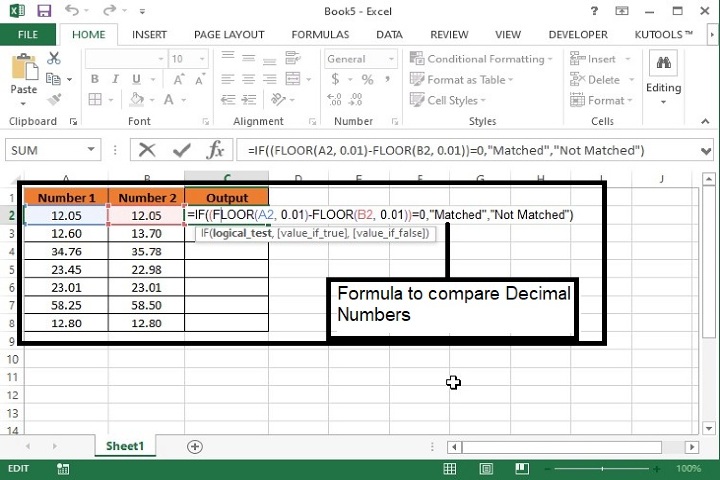The height and width of the screenshot is (480, 720).
Task: Open the font name dropdown
Action: pyautogui.click(x=161, y=59)
